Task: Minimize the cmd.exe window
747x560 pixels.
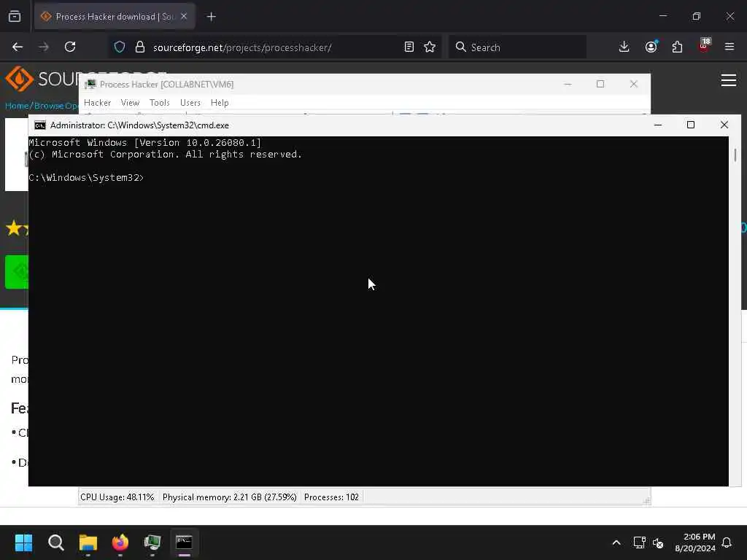Action: 658,125
